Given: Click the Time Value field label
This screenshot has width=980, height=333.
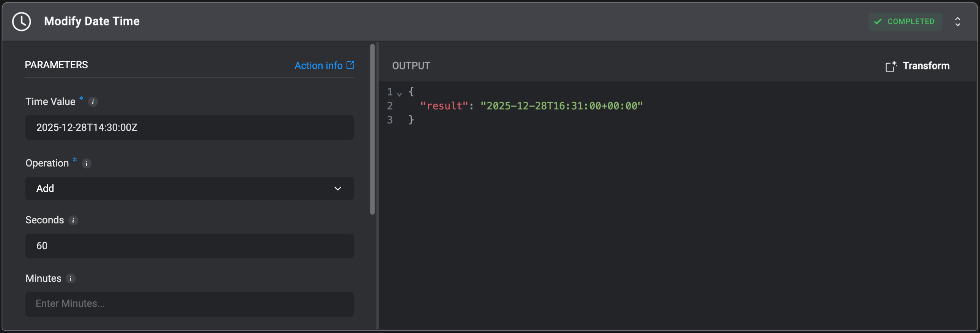Looking at the screenshot, I should click(50, 102).
